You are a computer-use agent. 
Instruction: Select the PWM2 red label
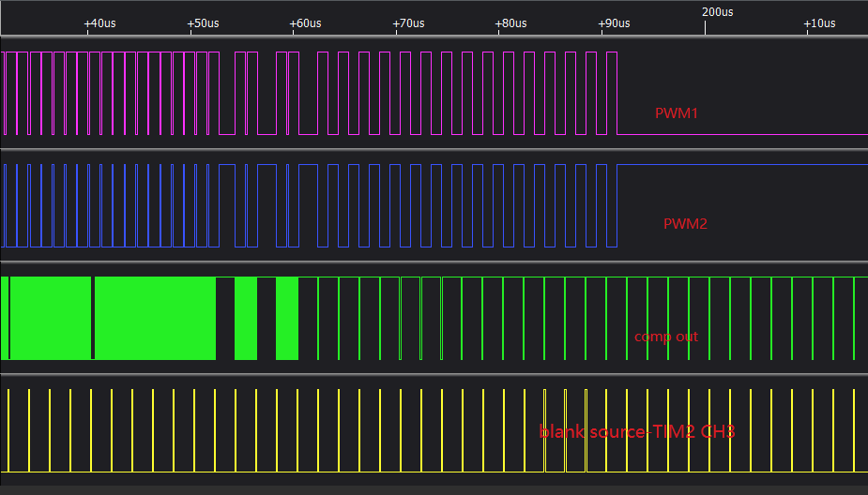pyautogui.click(x=685, y=223)
